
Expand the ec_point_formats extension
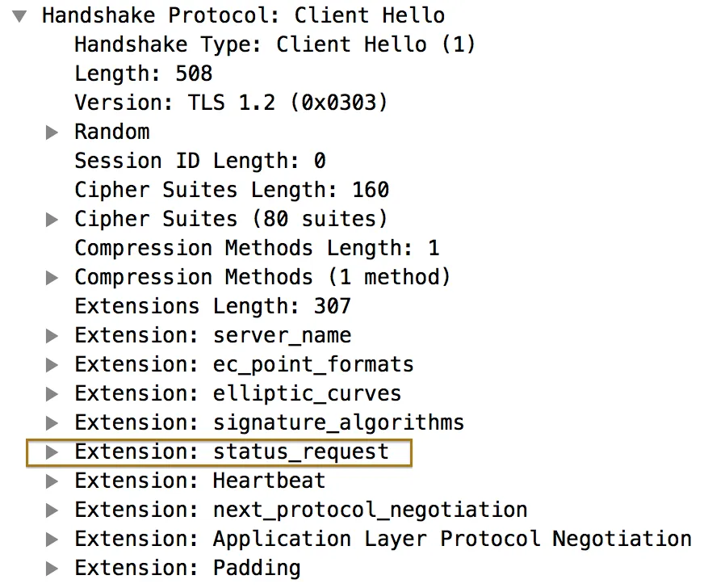point(52,365)
